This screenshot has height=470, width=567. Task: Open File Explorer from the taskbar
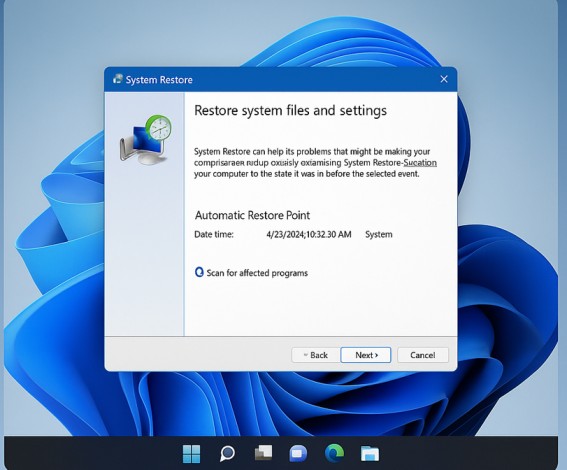370,454
